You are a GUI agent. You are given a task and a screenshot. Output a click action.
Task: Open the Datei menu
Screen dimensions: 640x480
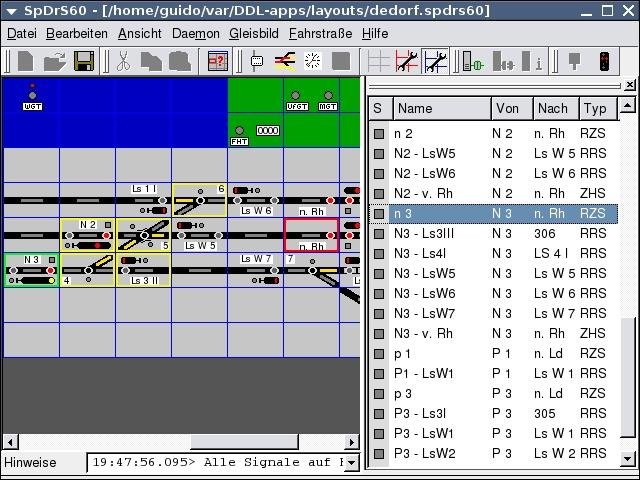pos(22,33)
